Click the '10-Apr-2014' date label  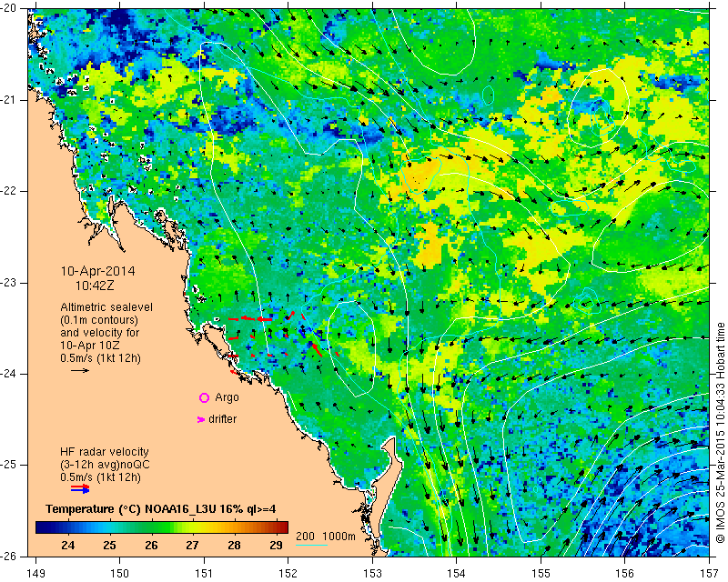[x=98, y=271]
